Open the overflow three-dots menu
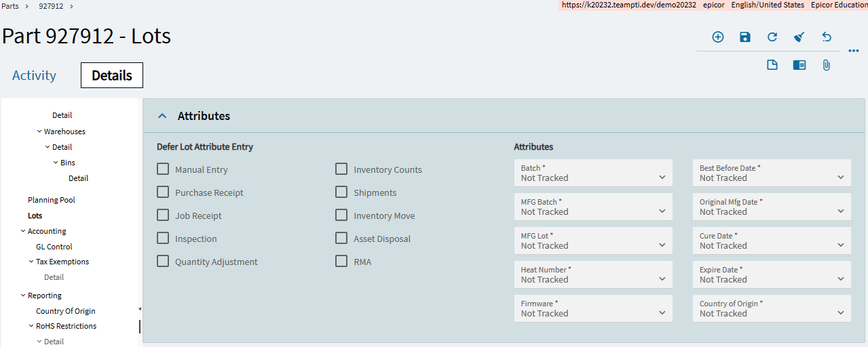Viewport: 868px width, 347px height. (854, 51)
